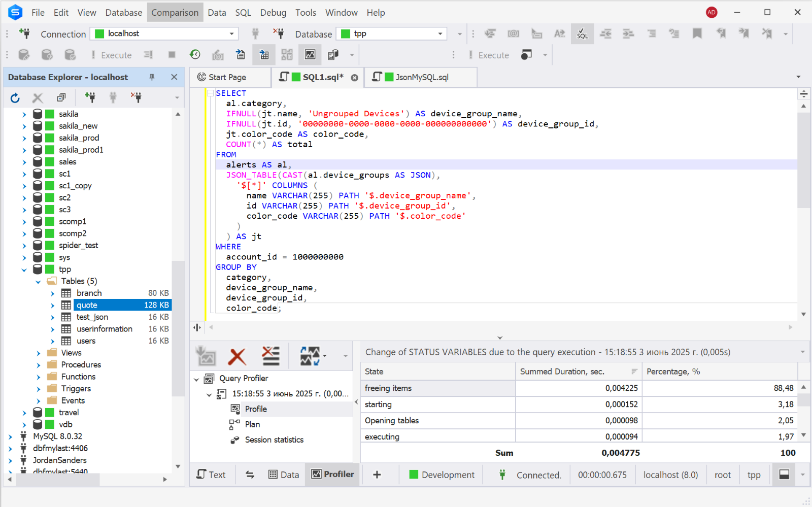The width and height of the screenshot is (812, 507).
Task: Sort by Percentage column header
Action: [x=720, y=371]
